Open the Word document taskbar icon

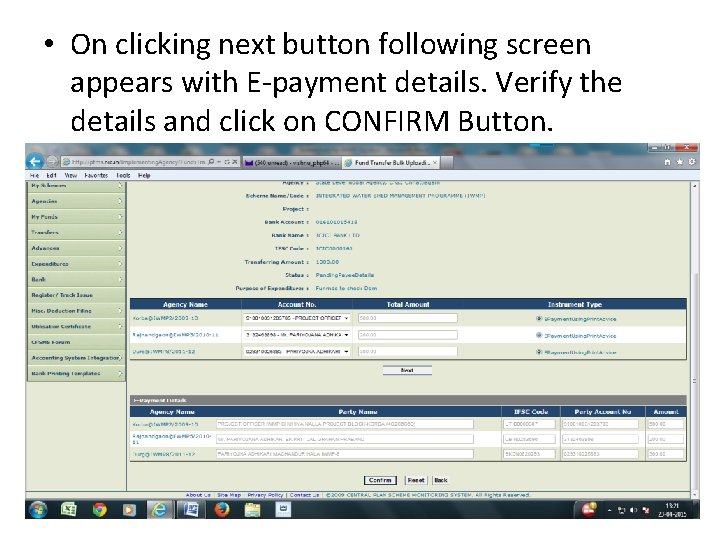pyautogui.click(x=191, y=510)
